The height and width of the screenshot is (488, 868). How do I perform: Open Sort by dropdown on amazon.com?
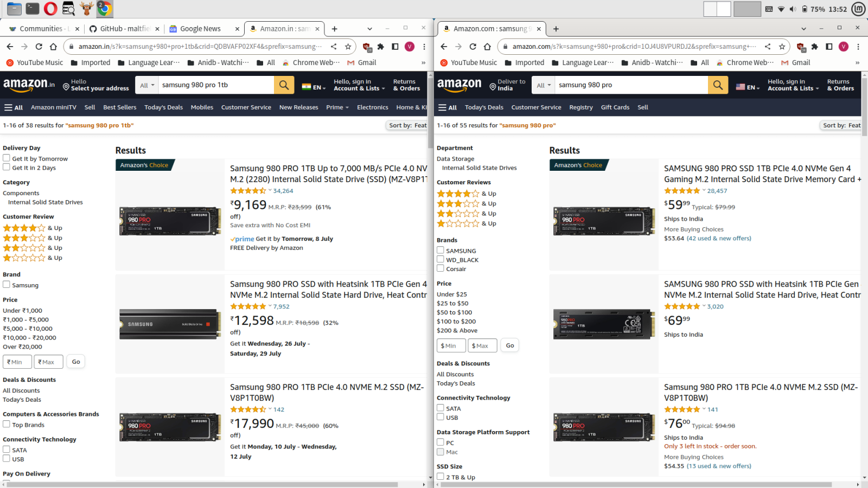(x=841, y=125)
